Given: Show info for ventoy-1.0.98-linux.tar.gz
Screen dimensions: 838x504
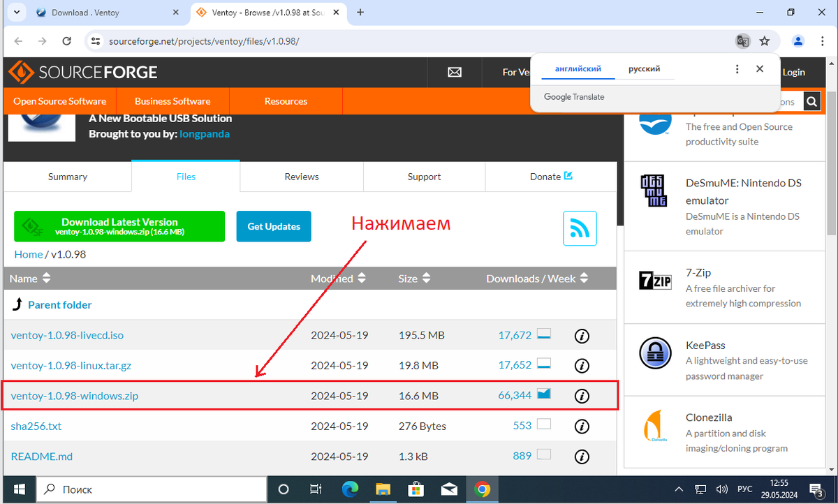Looking at the screenshot, I should click(582, 366).
